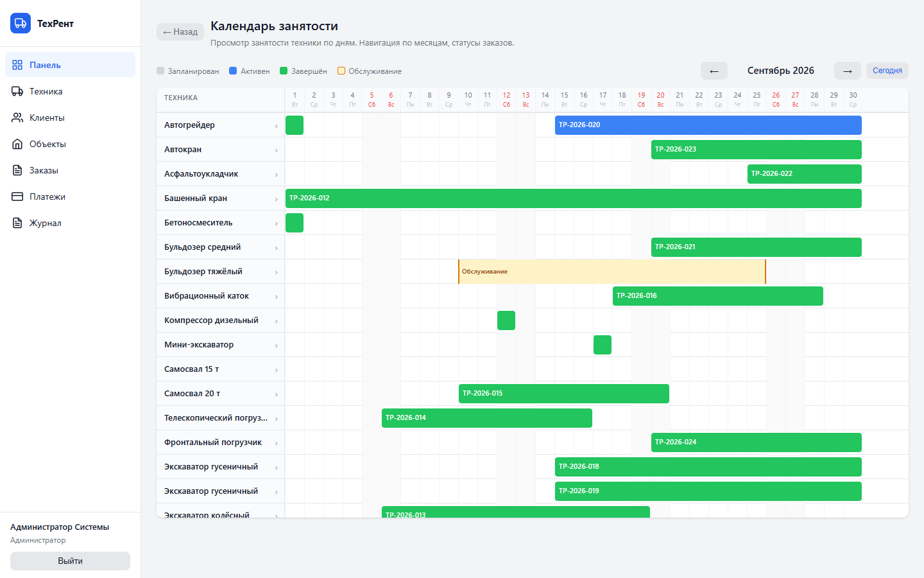Click green block in Компрессор дизельный row
924x578 pixels.
point(506,320)
